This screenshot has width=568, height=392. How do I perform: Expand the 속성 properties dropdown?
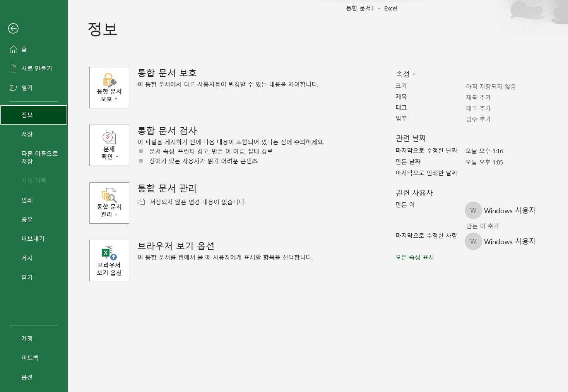click(405, 74)
